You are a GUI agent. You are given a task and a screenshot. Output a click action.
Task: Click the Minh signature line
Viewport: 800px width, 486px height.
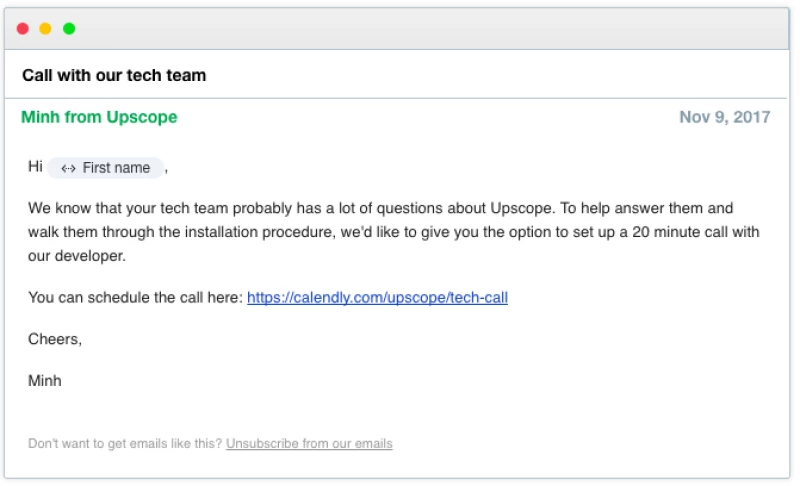pyautogui.click(x=45, y=380)
